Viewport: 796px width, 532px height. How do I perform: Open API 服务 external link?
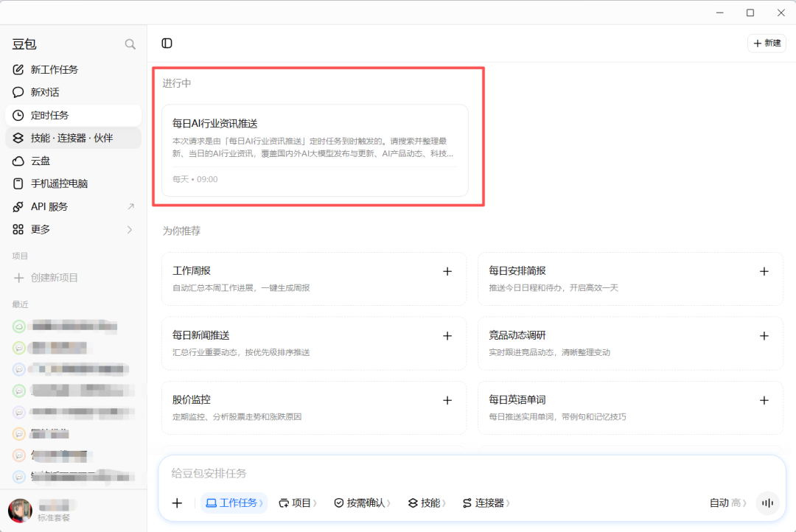point(74,206)
